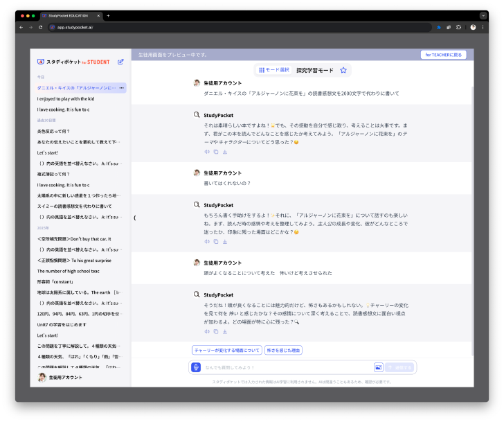The height and width of the screenshot is (422, 504).
Task: Open the 炎色反応って何? chat
Action: point(53,131)
